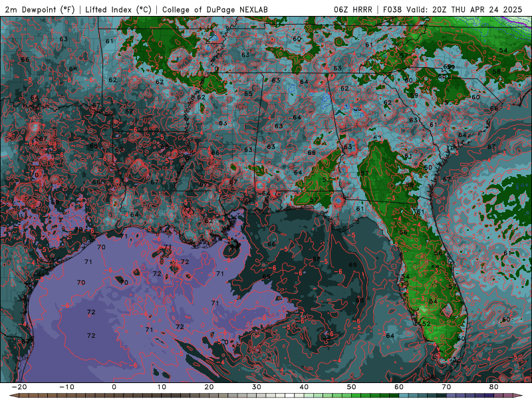Click the 0 label on the color scale
Viewport: 532px width, 399px height.
(114, 387)
